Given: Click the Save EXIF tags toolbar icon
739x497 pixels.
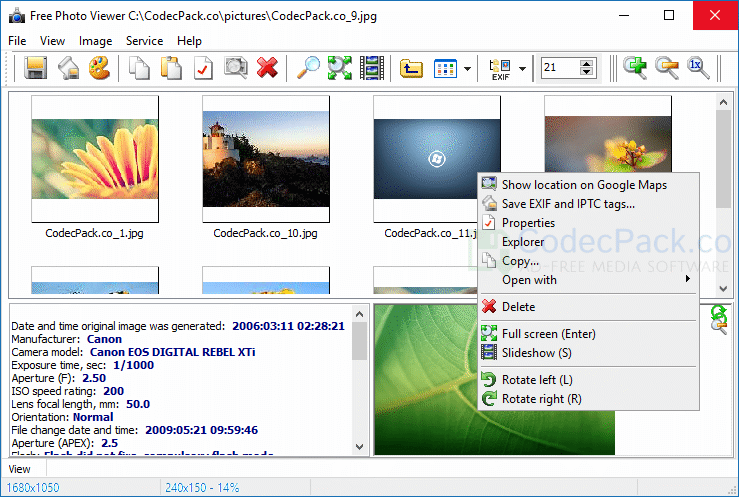Looking at the screenshot, I should [68, 68].
